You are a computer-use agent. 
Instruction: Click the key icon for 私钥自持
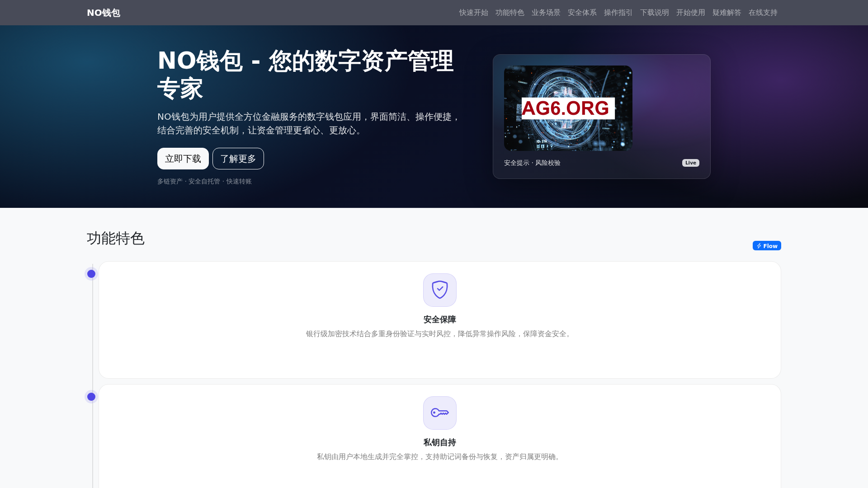pos(440,413)
